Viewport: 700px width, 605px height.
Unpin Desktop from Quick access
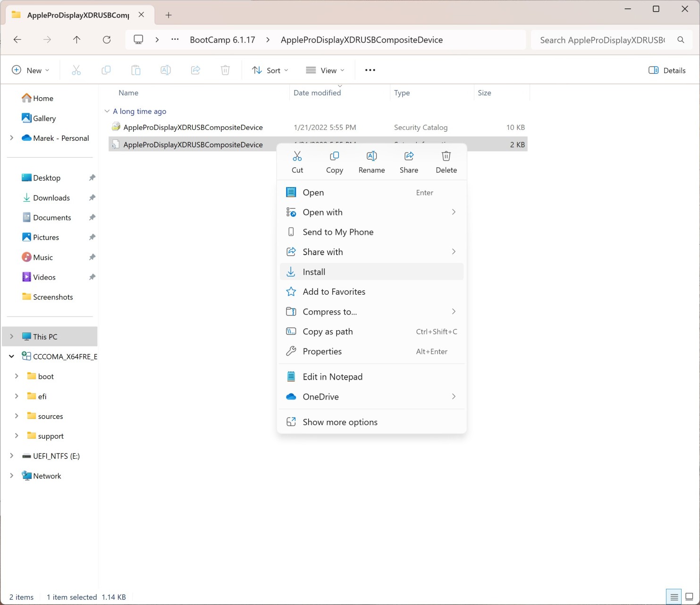(x=92, y=178)
